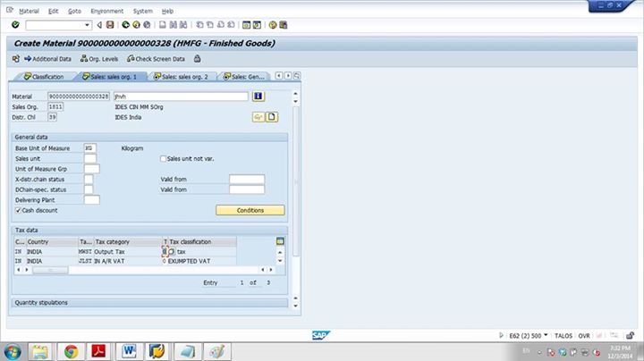Click the Save icon in the standard toolbar

click(110, 25)
